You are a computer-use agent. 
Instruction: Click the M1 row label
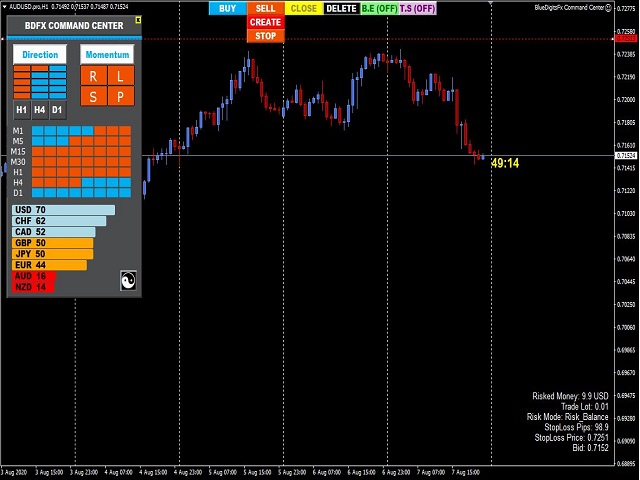pyautogui.click(x=18, y=131)
